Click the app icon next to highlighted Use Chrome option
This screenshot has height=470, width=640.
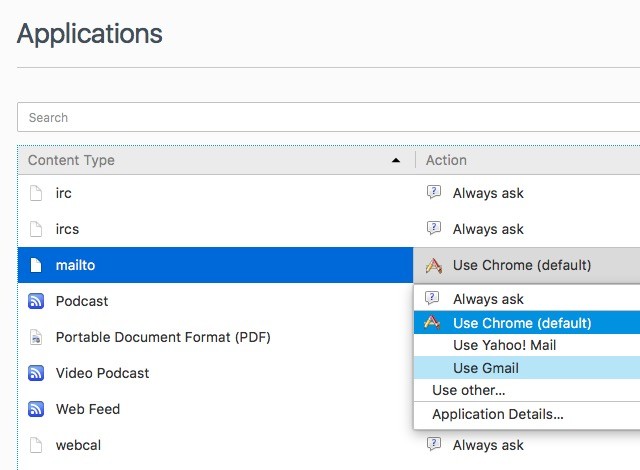pyautogui.click(x=432, y=322)
